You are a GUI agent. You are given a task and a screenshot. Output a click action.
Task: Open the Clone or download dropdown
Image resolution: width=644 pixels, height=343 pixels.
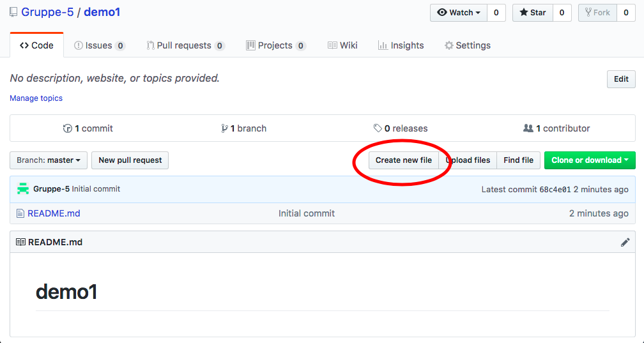point(590,160)
